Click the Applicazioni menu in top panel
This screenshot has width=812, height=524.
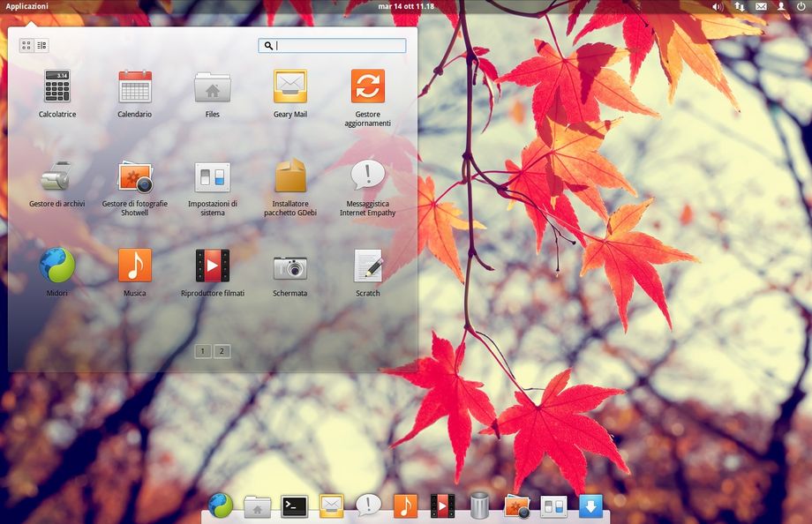[x=27, y=6]
